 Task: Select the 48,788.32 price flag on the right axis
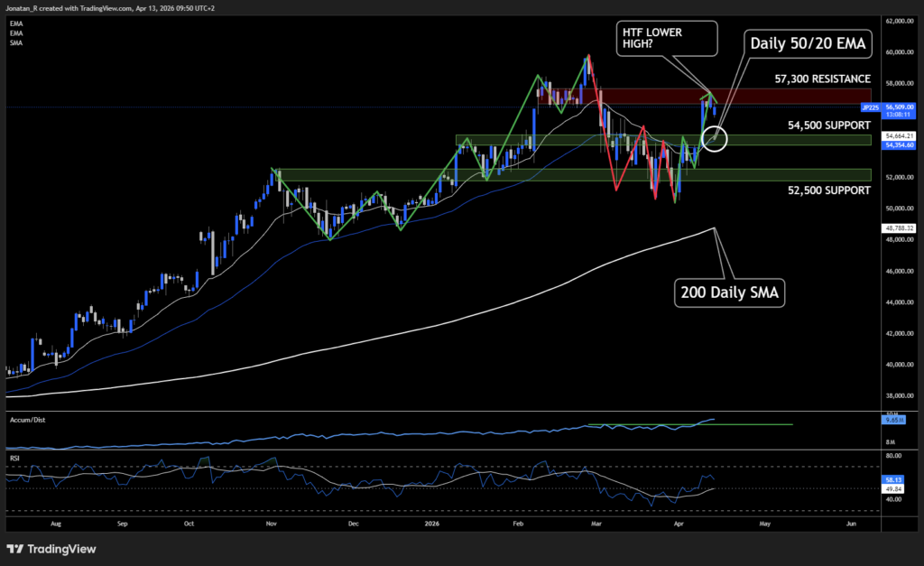click(x=896, y=228)
